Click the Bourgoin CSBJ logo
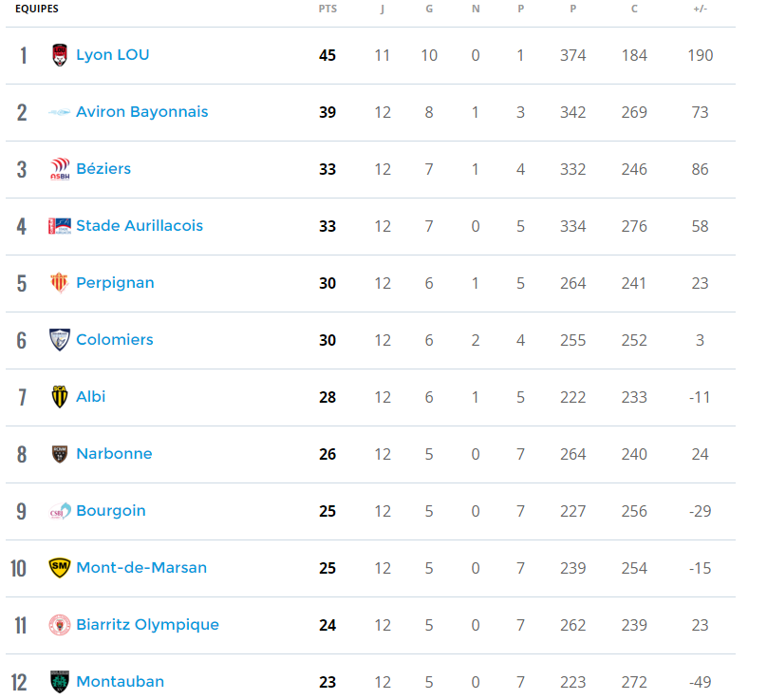767x700 pixels. click(x=60, y=511)
